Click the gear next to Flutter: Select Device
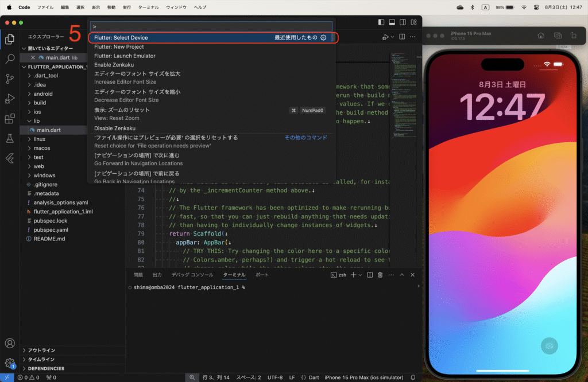Image resolution: width=588 pixels, height=382 pixels. pos(323,37)
